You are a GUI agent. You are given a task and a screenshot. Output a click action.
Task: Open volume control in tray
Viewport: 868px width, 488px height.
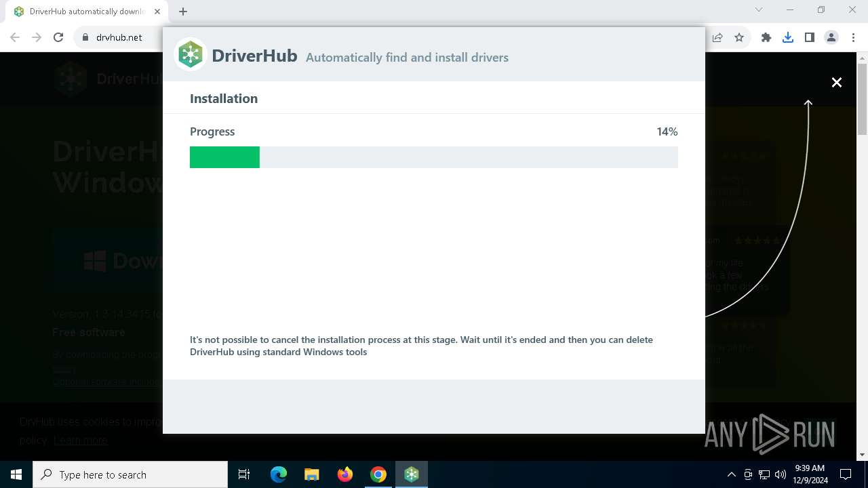tap(781, 474)
